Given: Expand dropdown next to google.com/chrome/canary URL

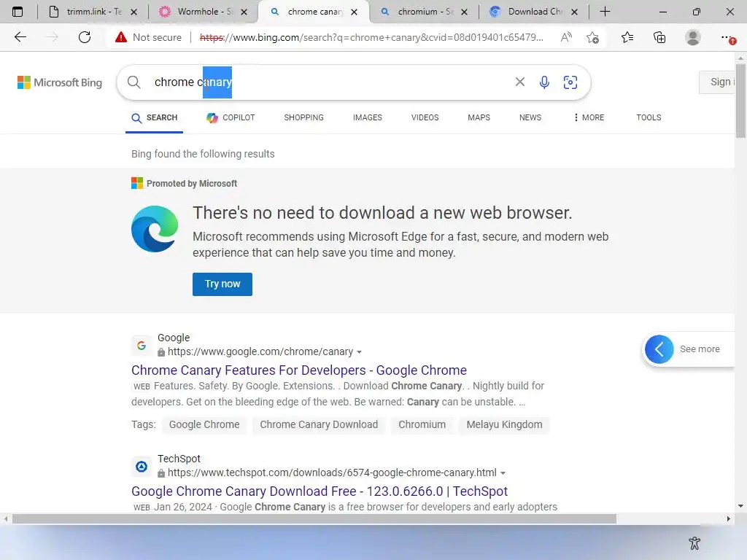Looking at the screenshot, I should point(359,352).
